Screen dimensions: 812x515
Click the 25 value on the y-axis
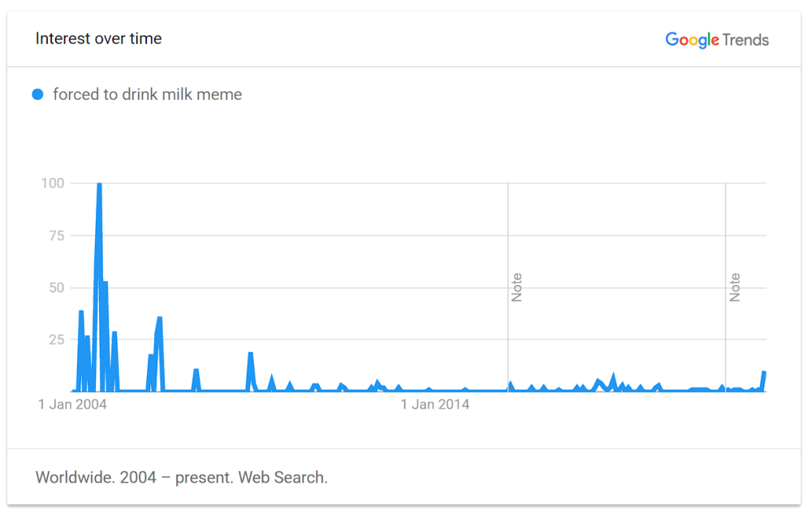point(57,340)
